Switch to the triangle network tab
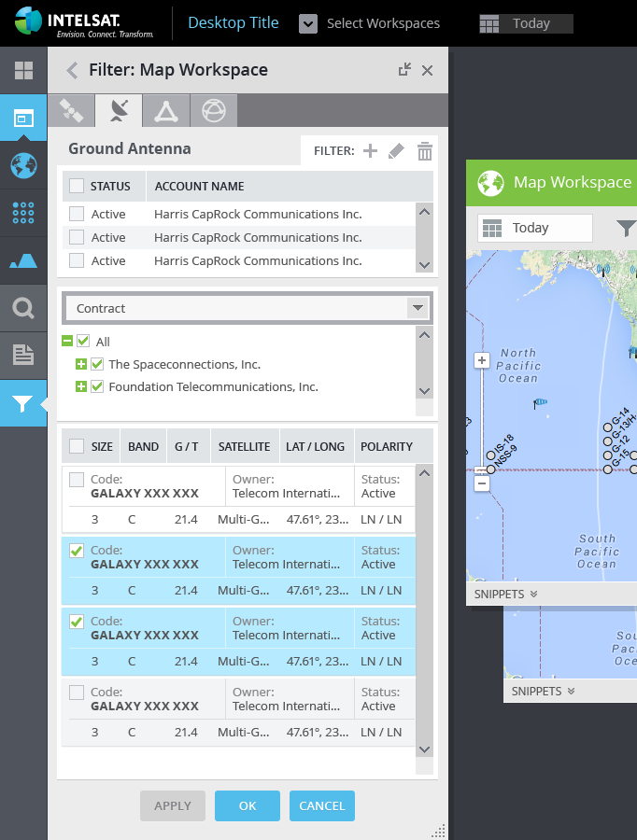Screen dimensions: 637x840 pyautogui.click(x=165, y=111)
